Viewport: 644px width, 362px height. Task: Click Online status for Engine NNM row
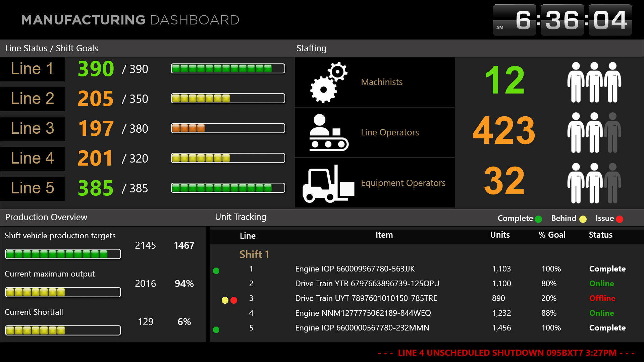601,313
